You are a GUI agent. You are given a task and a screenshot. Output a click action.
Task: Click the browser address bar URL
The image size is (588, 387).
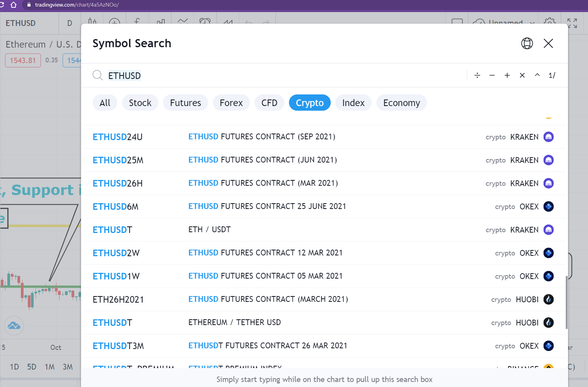(77, 5)
